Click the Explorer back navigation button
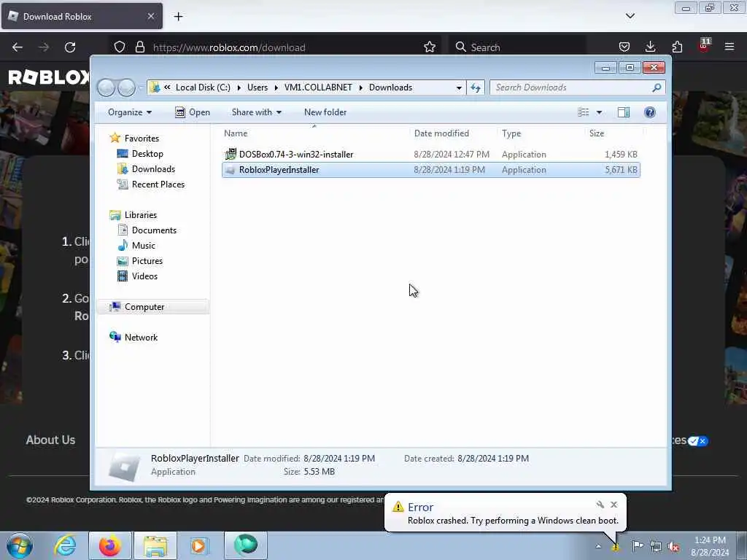747x560 pixels. 107,87
